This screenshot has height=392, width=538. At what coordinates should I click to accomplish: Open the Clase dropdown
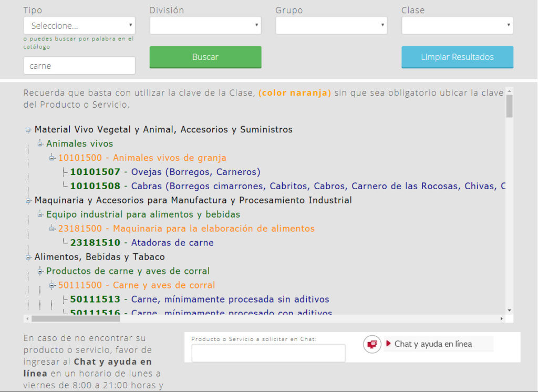point(457,25)
